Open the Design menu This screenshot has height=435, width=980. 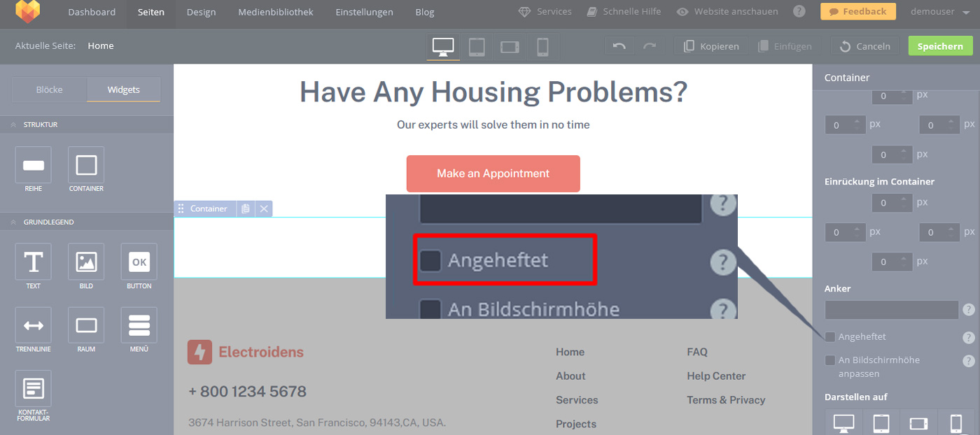point(201,12)
